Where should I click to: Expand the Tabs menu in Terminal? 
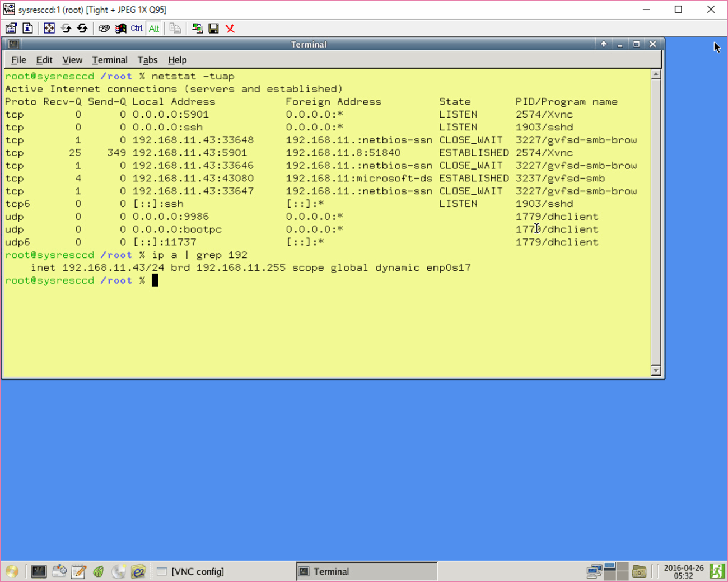147,60
